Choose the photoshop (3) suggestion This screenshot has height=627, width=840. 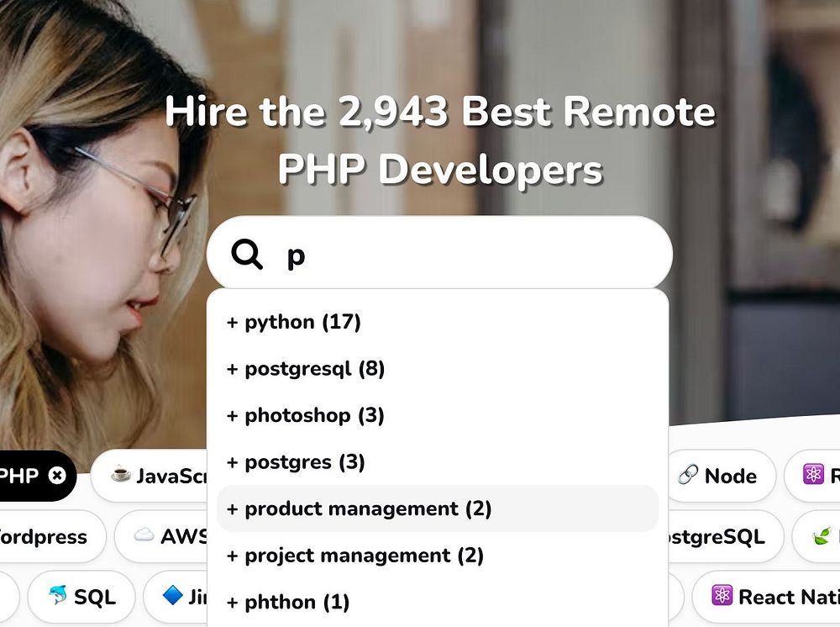438,415
